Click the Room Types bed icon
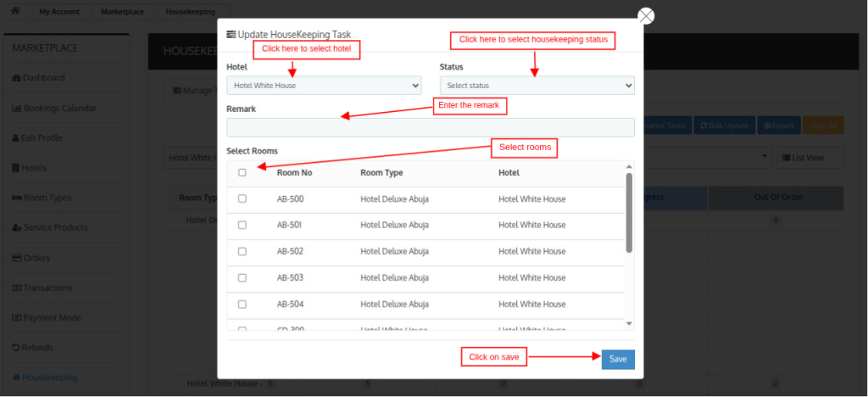The width and height of the screenshot is (868, 397). click(x=17, y=198)
